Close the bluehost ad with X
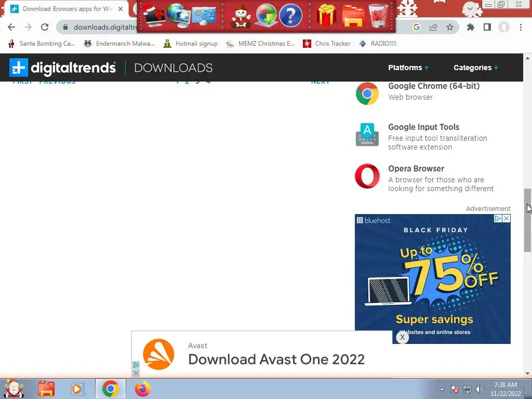 tap(506, 219)
